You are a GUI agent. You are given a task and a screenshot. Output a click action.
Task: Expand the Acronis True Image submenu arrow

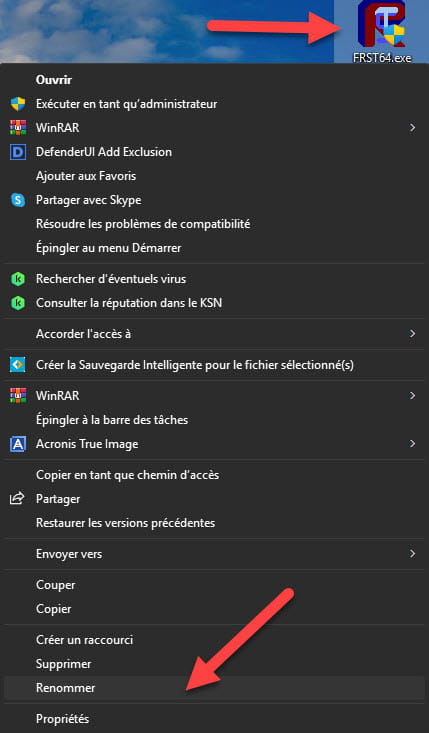[x=412, y=444]
